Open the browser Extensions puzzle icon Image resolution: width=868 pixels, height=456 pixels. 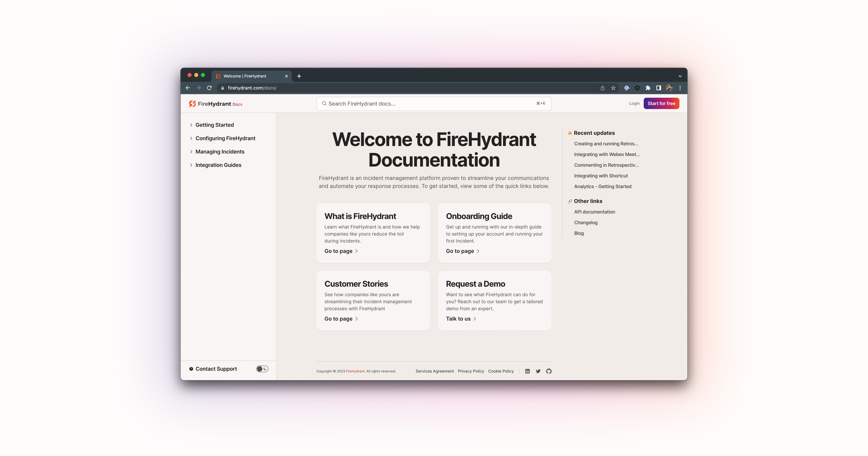(x=648, y=88)
